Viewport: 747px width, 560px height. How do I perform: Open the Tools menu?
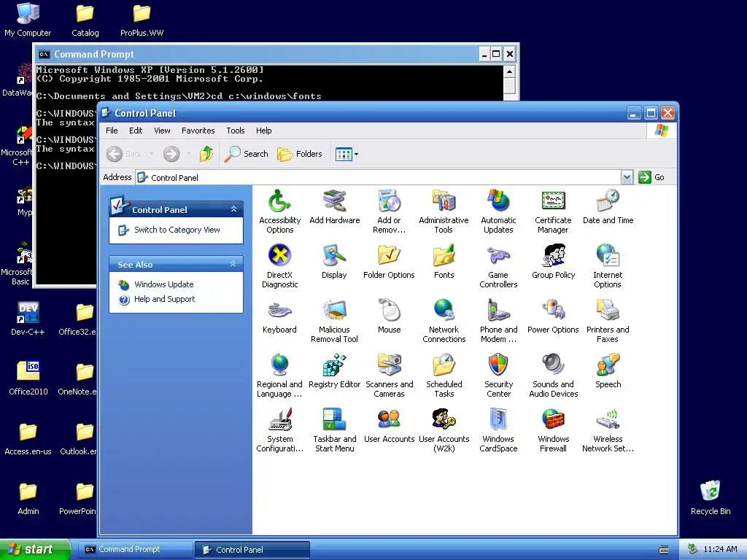(x=236, y=131)
